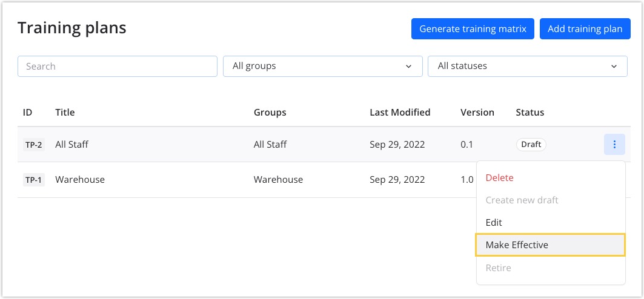Choose Edit in the context menu
Viewport: 644px width, 299px height.
click(494, 223)
